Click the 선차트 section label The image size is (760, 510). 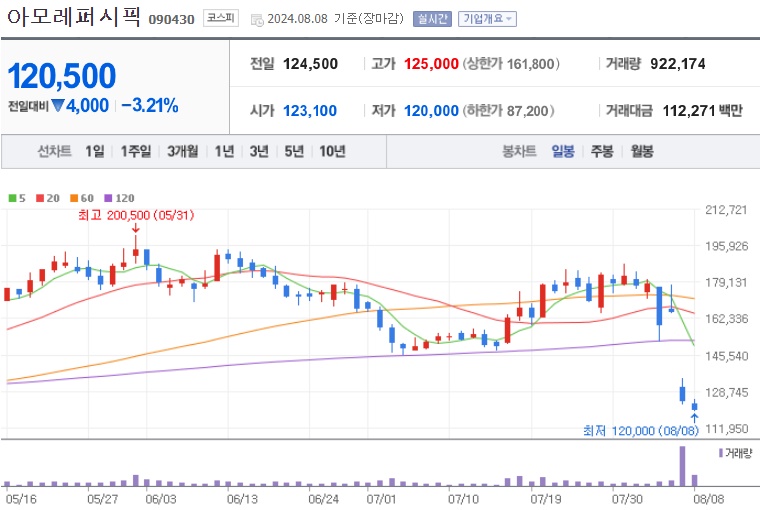(x=54, y=151)
